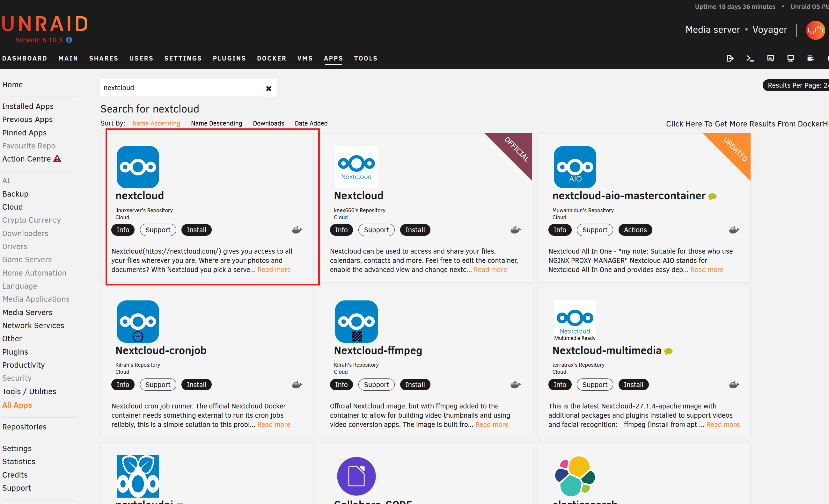Click the monitor info icon in the top toolbar
This screenshot has height=504, width=829.
tap(790, 58)
